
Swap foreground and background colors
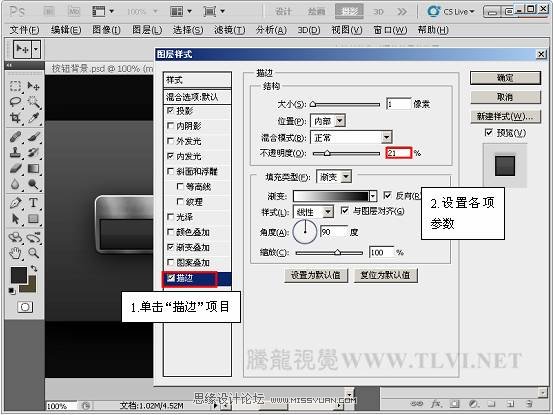tap(34, 269)
